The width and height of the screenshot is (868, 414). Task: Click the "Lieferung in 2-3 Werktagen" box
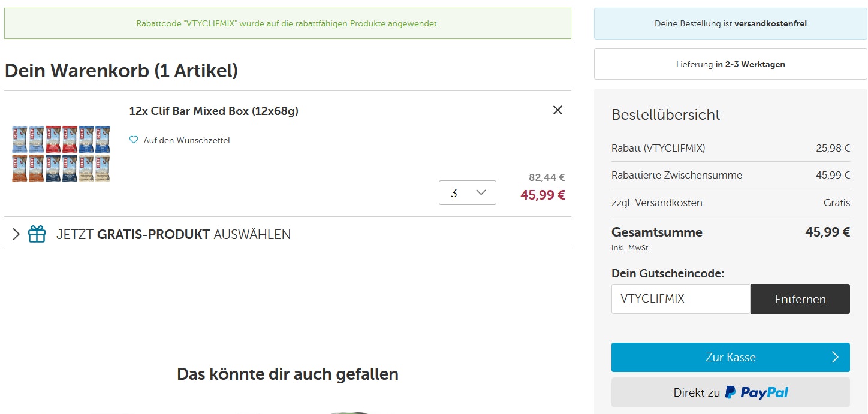tap(730, 64)
